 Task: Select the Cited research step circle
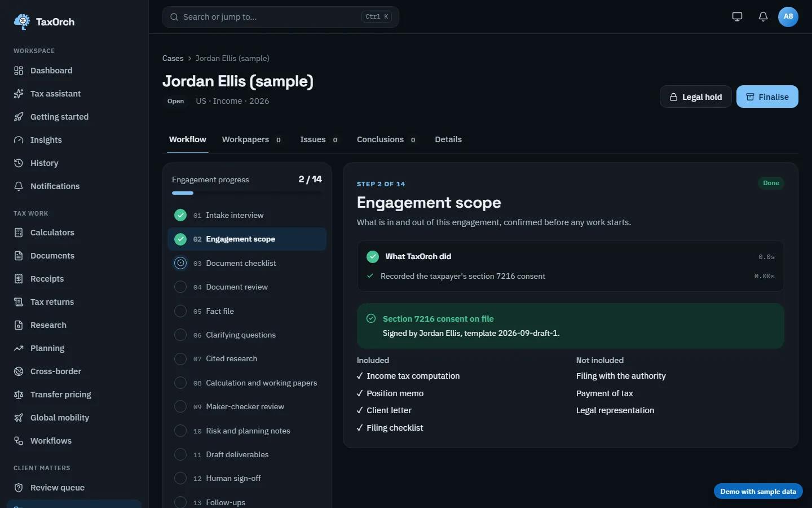(180, 358)
